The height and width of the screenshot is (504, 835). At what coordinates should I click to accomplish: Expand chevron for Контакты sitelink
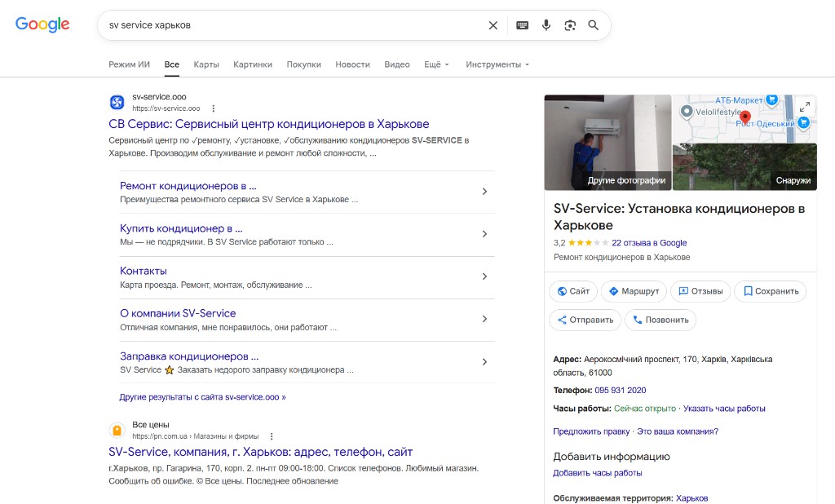coord(484,276)
